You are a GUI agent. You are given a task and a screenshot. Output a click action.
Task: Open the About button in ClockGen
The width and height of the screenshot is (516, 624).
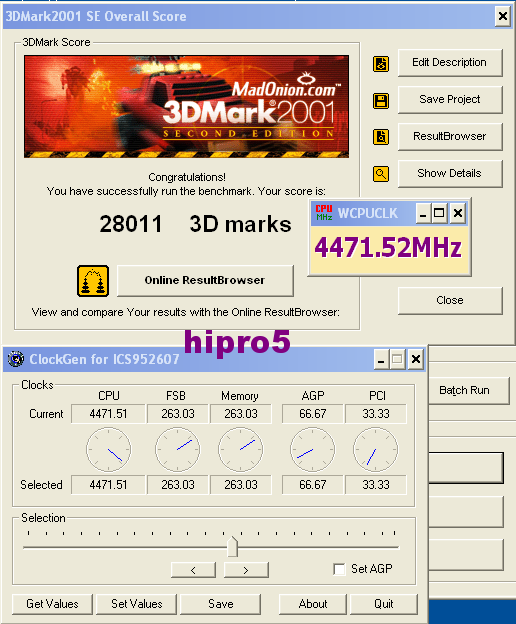click(x=313, y=604)
